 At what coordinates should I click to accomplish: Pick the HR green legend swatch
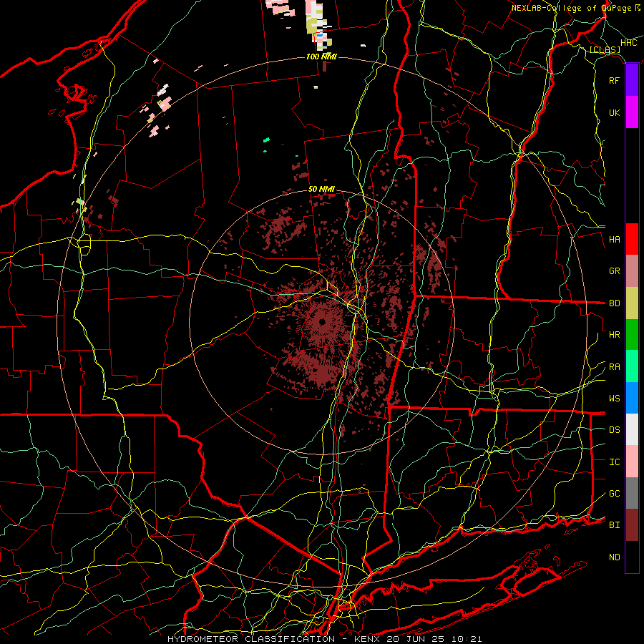[632, 335]
